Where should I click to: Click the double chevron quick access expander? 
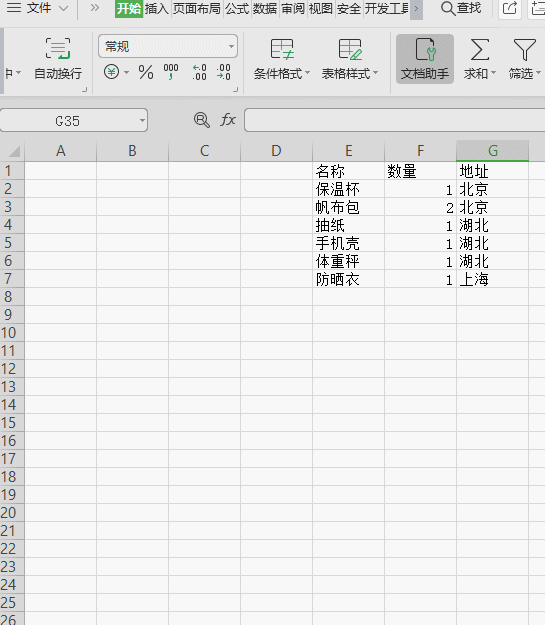[94, 8]
